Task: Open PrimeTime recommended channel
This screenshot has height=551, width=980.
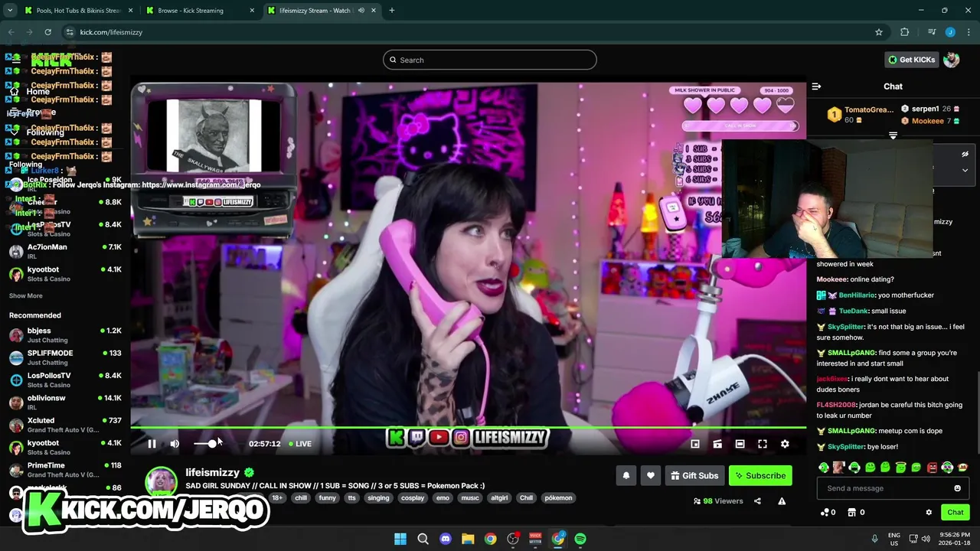Action: 66,470
